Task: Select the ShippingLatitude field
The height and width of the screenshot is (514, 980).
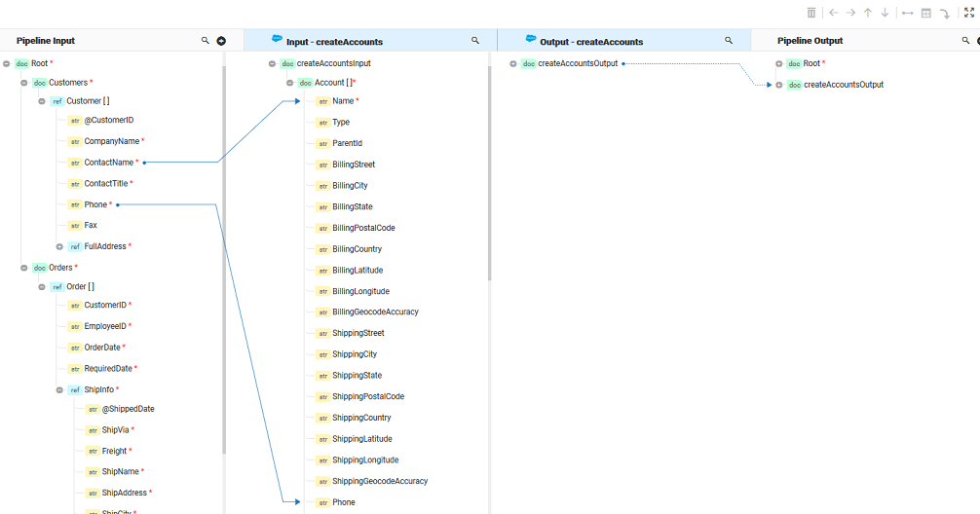Action: coord(362,439)
